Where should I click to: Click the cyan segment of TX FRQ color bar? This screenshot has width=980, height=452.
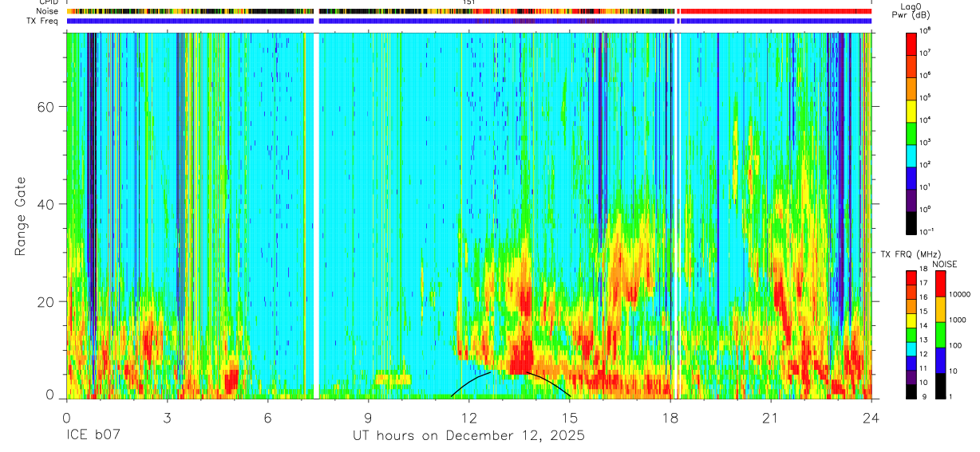click(x=911, y=348)
